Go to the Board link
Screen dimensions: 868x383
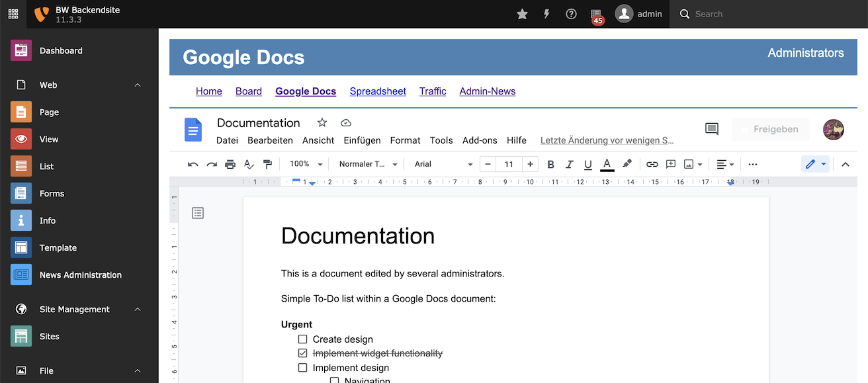(249, 91)
